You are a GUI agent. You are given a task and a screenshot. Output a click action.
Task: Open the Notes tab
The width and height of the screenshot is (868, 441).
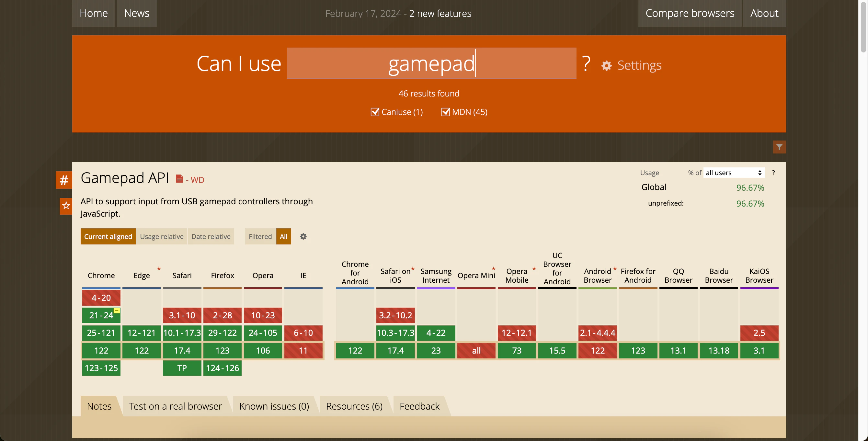[99, 406]
